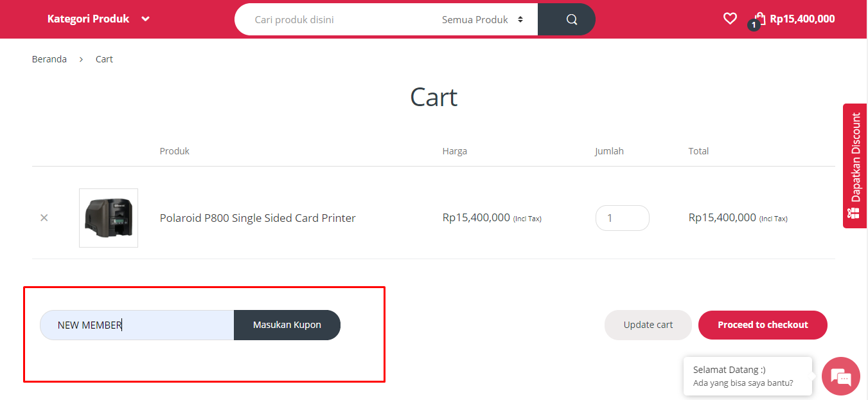Open the Polaroid P800 Single Sided Card Printer link
The height and width of the screenshot is (400, 868).
258,218
